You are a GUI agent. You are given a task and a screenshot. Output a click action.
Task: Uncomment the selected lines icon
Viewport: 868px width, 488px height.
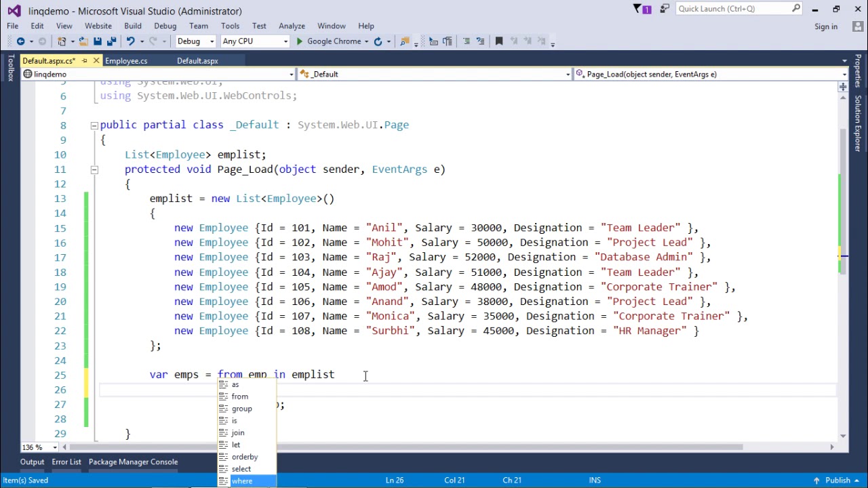(x=480, y=41)
